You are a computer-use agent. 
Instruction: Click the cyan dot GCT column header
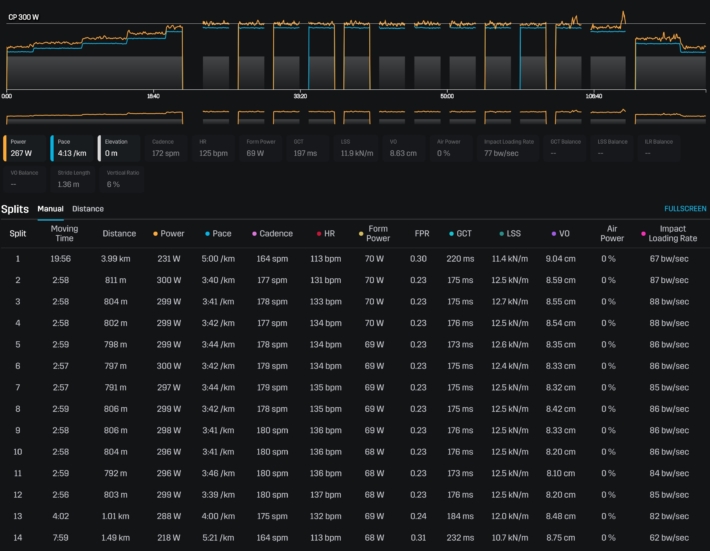pyautogui.click(x=461, y=234)
